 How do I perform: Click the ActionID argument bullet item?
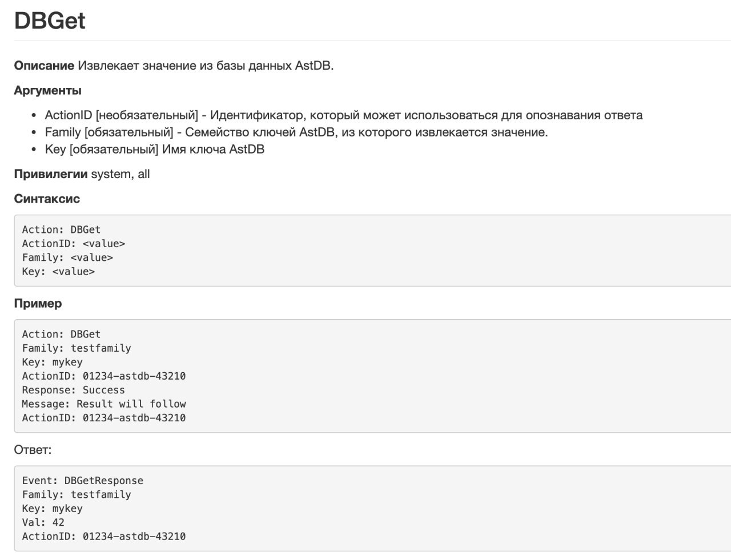point(344,115)
